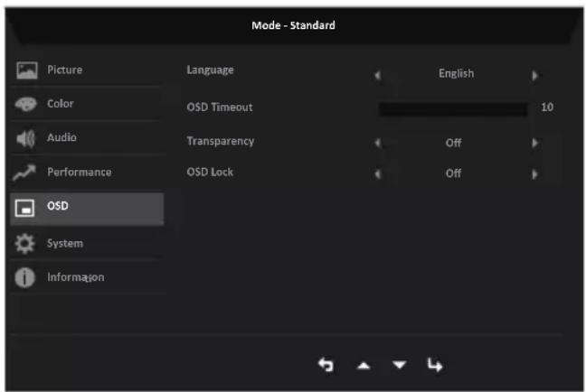This screenshot has height=392, width=586.
Task: Click left arrow of OSD Lock setting
Action: [377, 174]
